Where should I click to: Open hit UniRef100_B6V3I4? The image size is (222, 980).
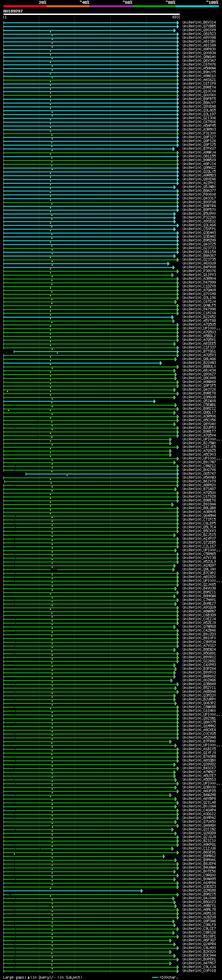coord(199,23)
